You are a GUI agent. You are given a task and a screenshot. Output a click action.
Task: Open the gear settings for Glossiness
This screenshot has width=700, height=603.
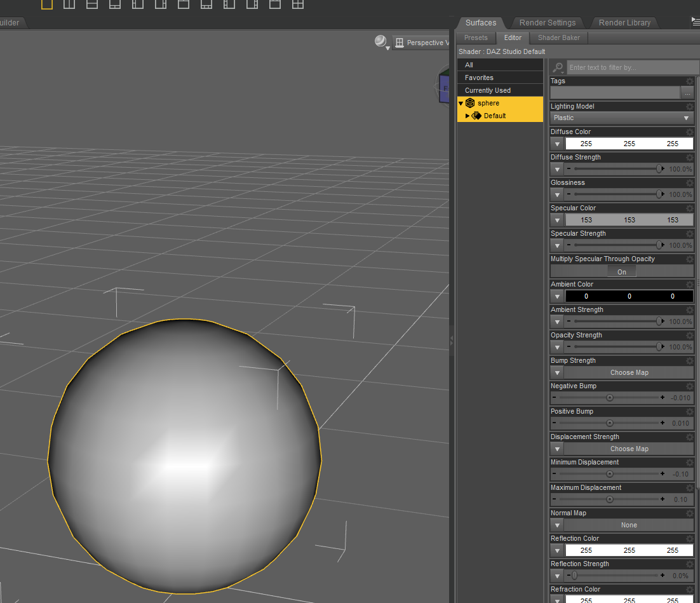click(689, 183)
